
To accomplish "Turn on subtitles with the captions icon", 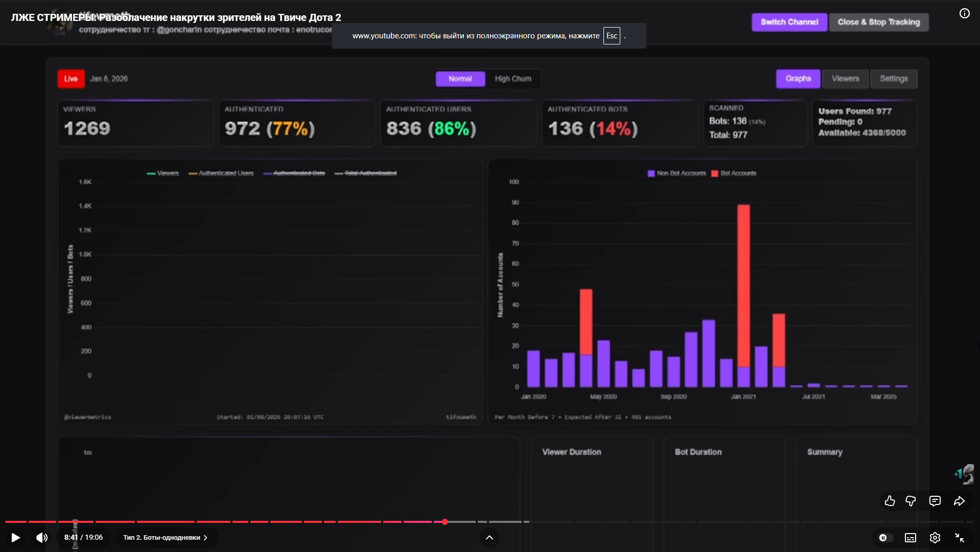I will [911, 538].
